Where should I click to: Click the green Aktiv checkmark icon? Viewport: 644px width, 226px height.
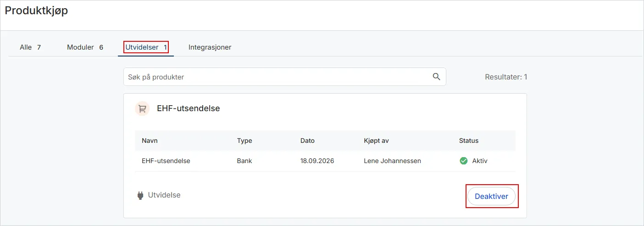coord(463,161)
